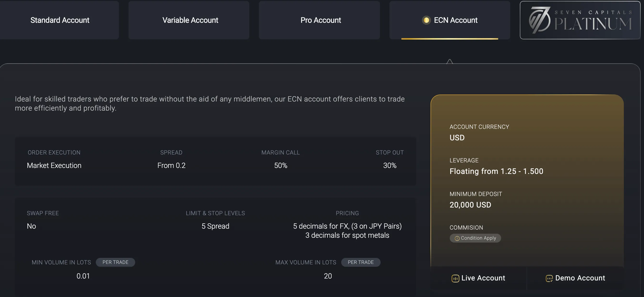
Task: Click the PER TRADE badge next to Min Volume
Action: pos(115,262)
